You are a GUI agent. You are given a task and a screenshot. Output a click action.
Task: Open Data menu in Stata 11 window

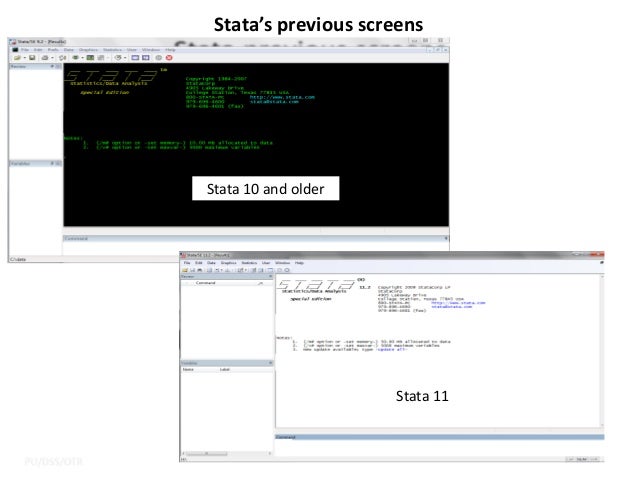211,263
